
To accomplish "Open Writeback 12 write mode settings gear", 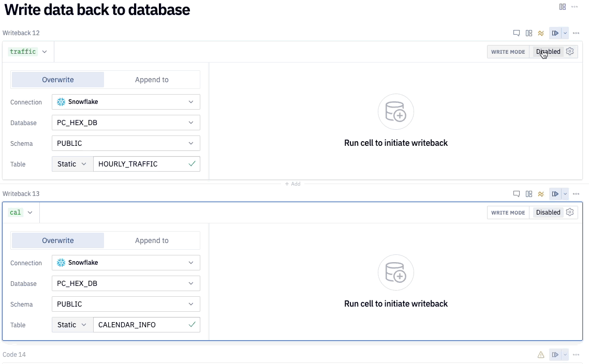I will click(570, 52).
